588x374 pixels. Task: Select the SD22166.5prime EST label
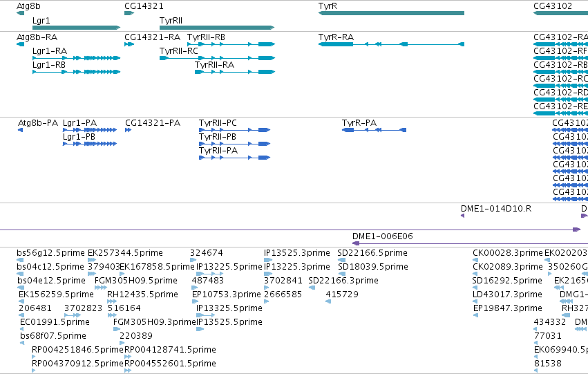coord(372,253)
